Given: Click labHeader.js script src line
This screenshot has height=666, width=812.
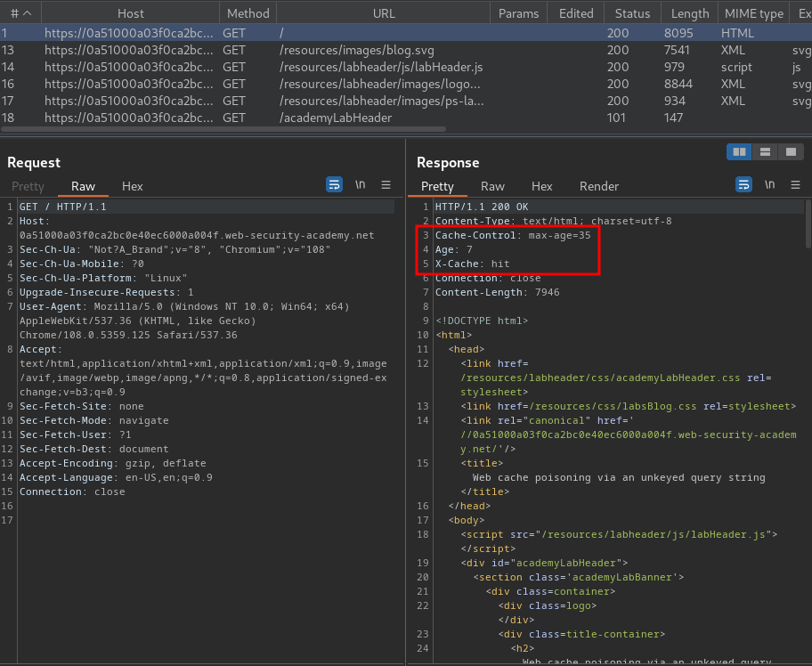Looking at the screenshot, I should coord(619,534).
